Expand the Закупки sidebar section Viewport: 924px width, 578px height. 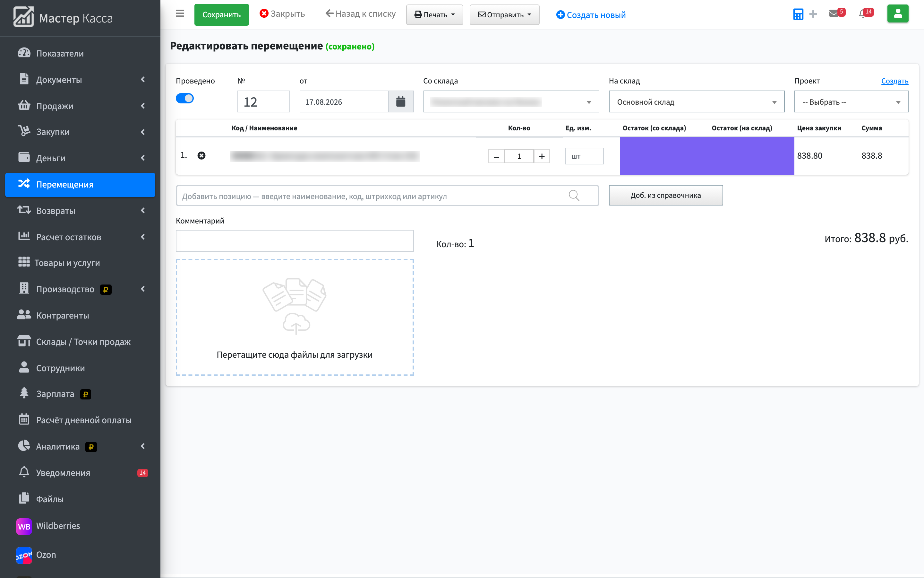click(80, 132)
